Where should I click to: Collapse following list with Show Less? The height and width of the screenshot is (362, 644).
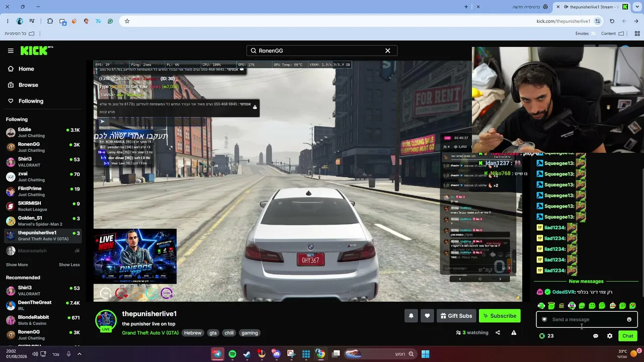[69, 265]
